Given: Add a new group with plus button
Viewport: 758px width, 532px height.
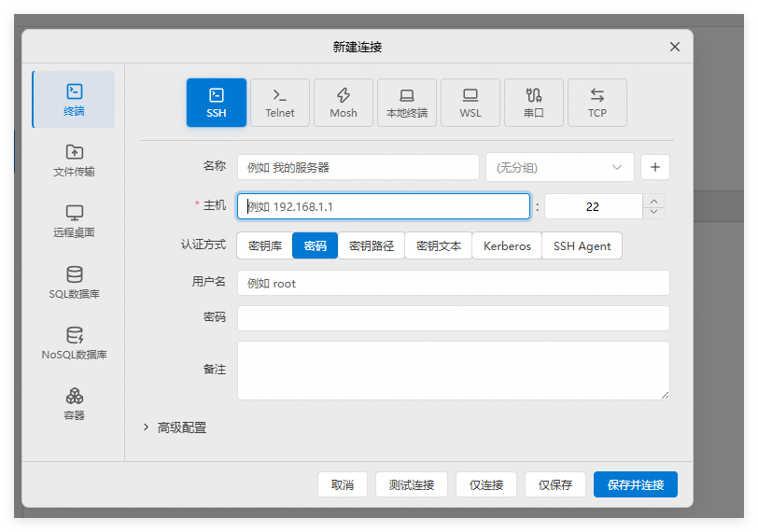Looking at the screenshot, I should (654, 167).
